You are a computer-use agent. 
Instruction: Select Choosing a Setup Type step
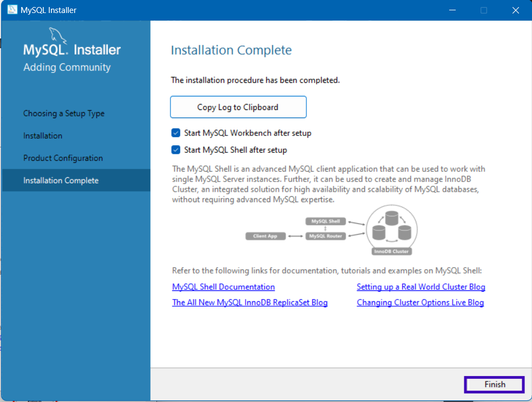[64, 113]
